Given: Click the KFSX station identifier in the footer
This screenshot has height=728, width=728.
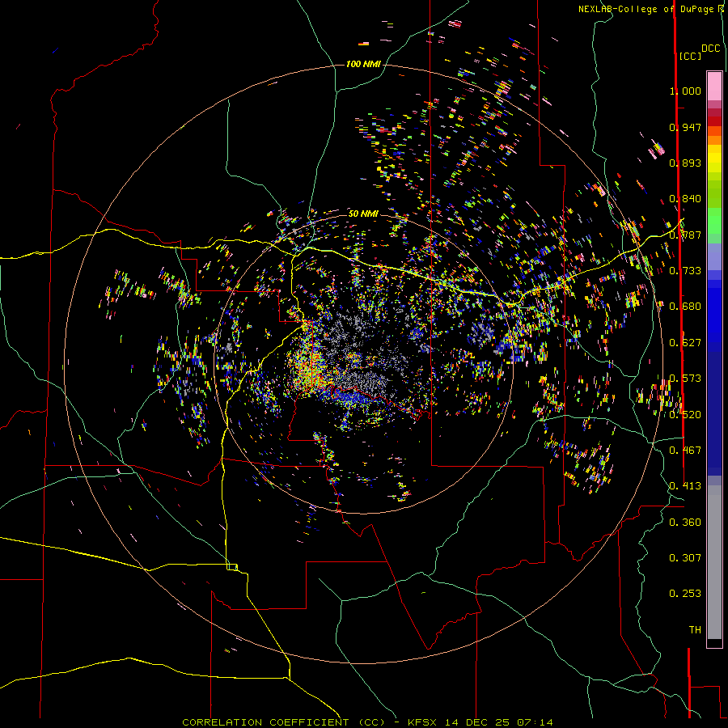Looking at the screenshot, I should click(x=422, y=722).
